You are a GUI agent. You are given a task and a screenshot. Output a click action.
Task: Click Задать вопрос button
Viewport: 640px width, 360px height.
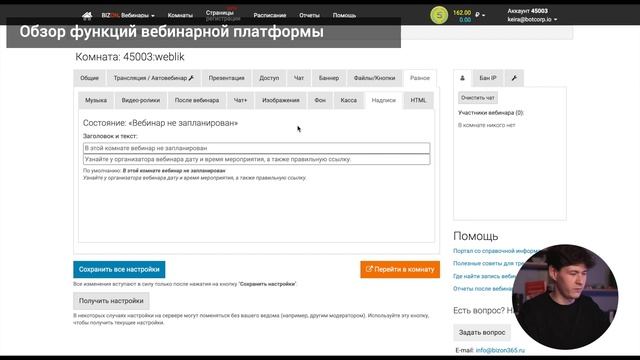tap(482, 332)
